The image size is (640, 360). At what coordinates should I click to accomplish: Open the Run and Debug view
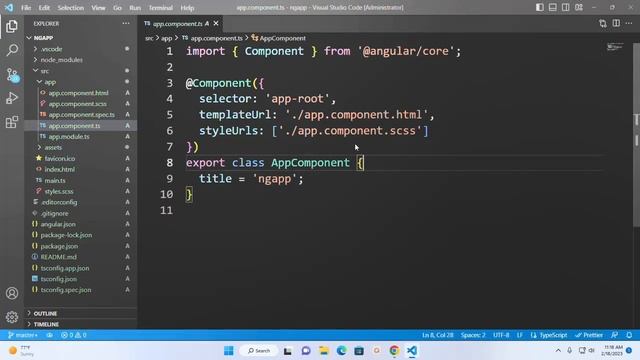12,98
